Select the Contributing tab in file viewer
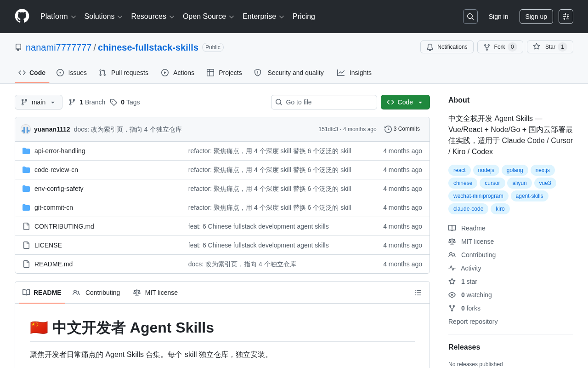 coord(96,293)
